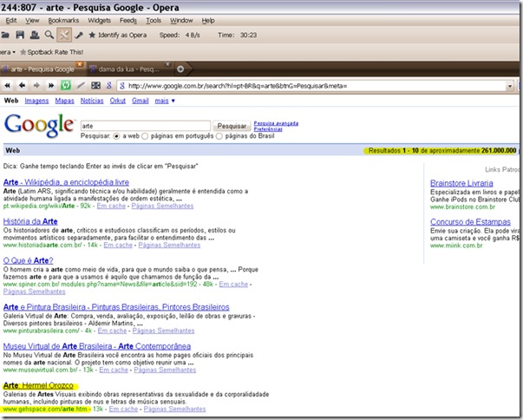Open the Bookmarks menu

point(63,20)
